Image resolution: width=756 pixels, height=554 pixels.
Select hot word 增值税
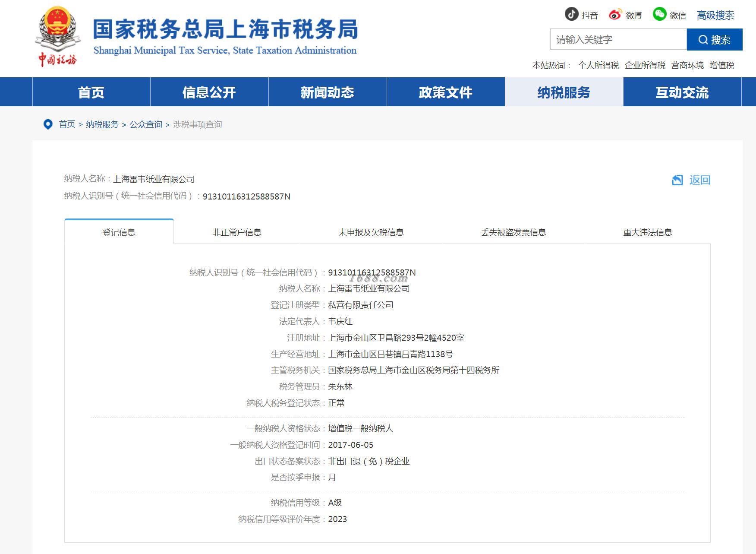coord(722,65)
